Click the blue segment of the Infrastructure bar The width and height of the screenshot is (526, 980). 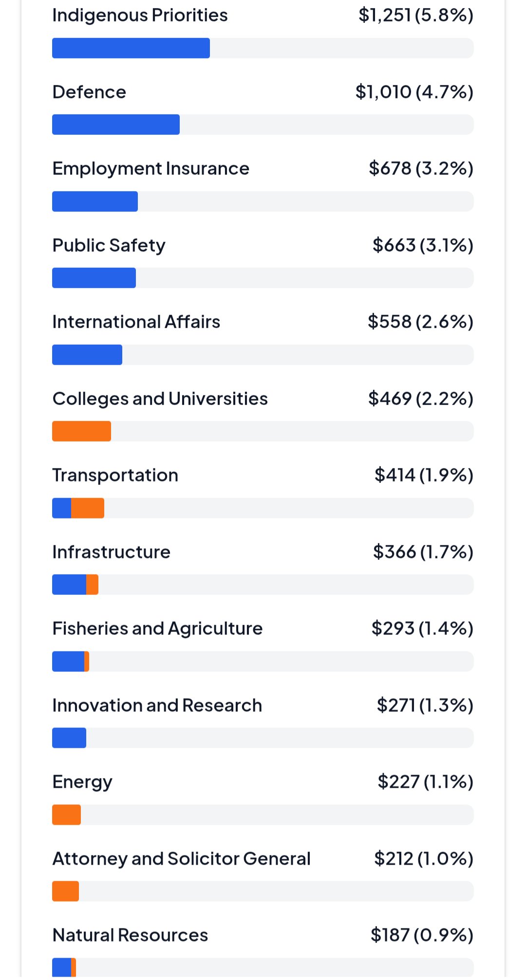[x=69, y=585]
